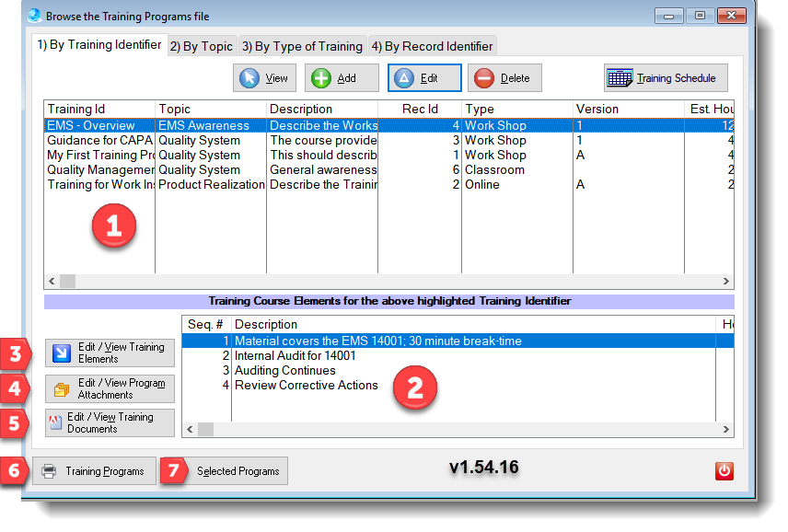Open Edit / View Training Elements

[110, 353]
